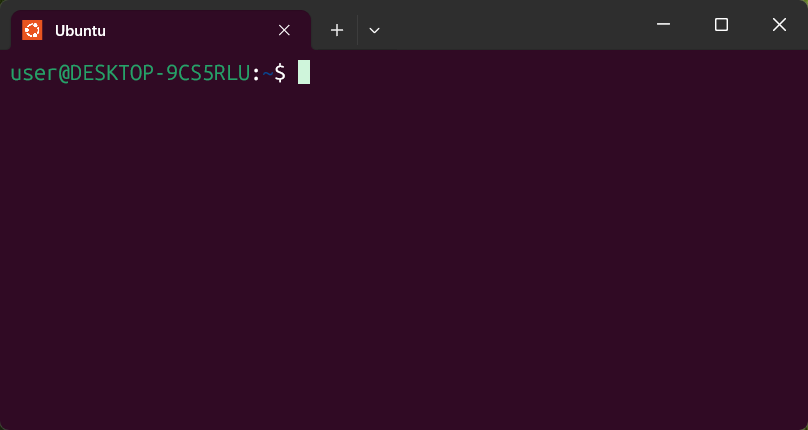Screen dimensions: 808x430
Task: Click the empty terminal area center
Action: point(404,240)
